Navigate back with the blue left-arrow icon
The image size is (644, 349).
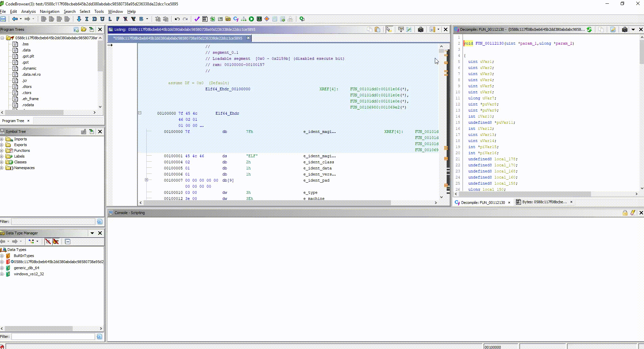tap(15, 19)
